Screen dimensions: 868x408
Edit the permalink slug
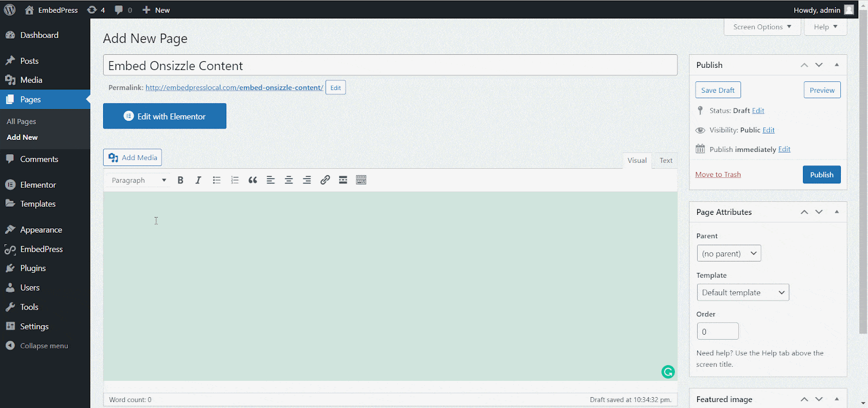pyautogui.click(x=335, y=88)
